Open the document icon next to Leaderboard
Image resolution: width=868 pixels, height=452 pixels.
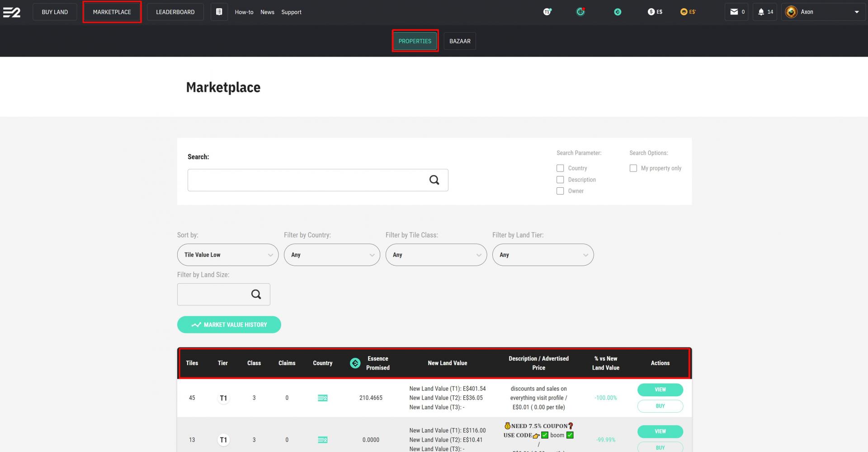point(219,12)
